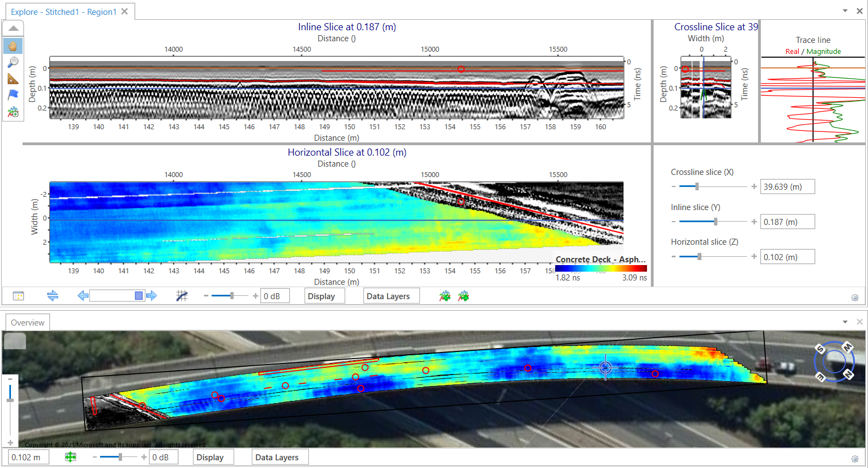Image resolution: width=868 pixels, height=468 pixels.
Task: Decrease Horizontal slice (Z) with minus
Action: click(x=674, y=256)
